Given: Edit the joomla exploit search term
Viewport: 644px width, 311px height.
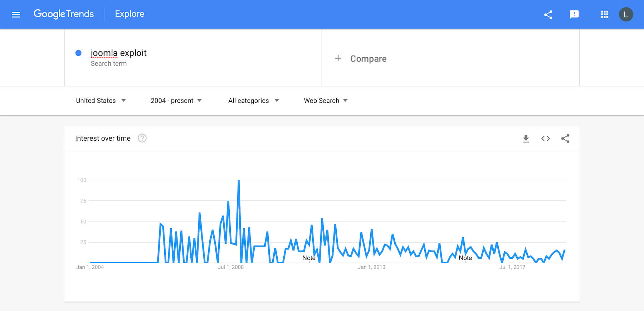Looking at the screenshot, I should pyautogui.click(x=118, y=53).
